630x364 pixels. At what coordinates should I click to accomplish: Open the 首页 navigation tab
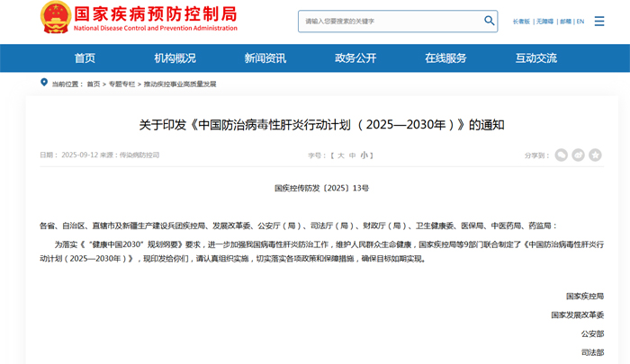click(85, 58)
